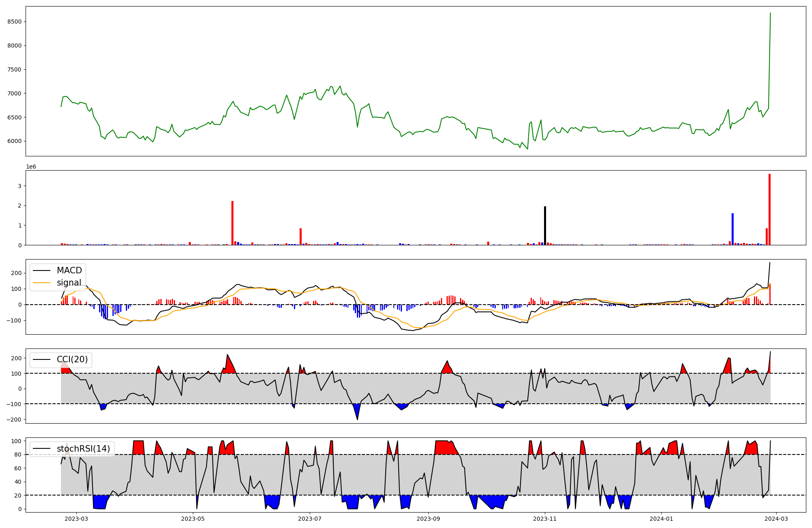Screen dimensions: 812x528
Task: Click the tall blue volume bar
Action: (x=732, y=229)
